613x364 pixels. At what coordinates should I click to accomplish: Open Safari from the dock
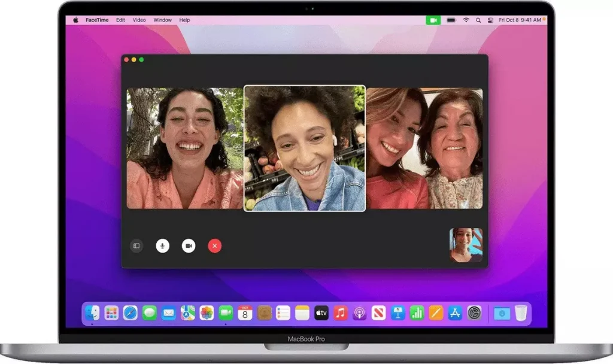tap(130, 313)
